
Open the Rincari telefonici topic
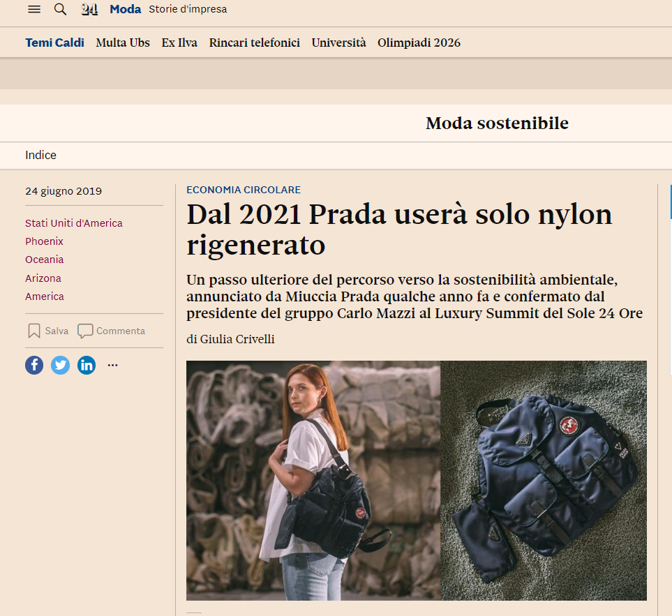pyautogui.click(x=254, y=43)
